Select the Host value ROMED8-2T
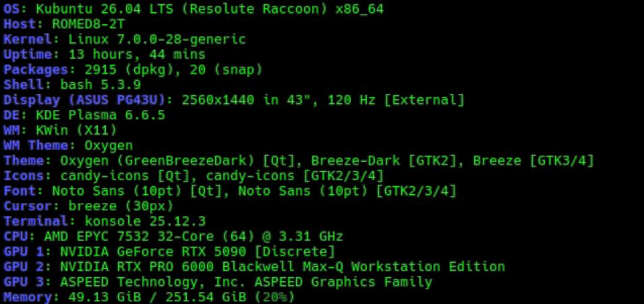Viewport: 644px width, 304px height. [x=88, y=24]
